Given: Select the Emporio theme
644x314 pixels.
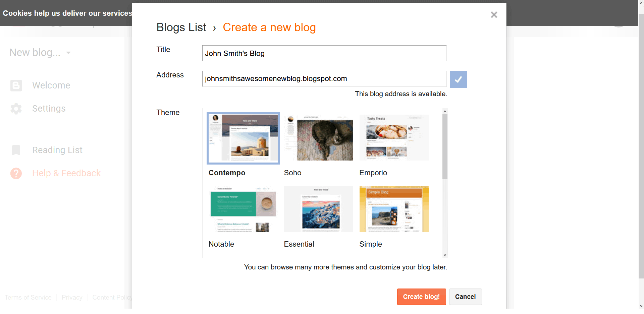Looking at the screenshot, I should coord(394,137).
